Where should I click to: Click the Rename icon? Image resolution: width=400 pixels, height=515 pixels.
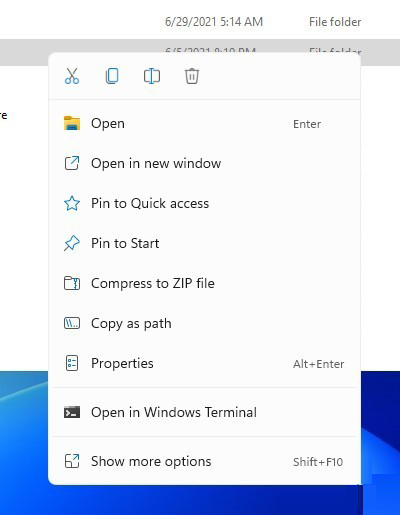pos(152,76)
